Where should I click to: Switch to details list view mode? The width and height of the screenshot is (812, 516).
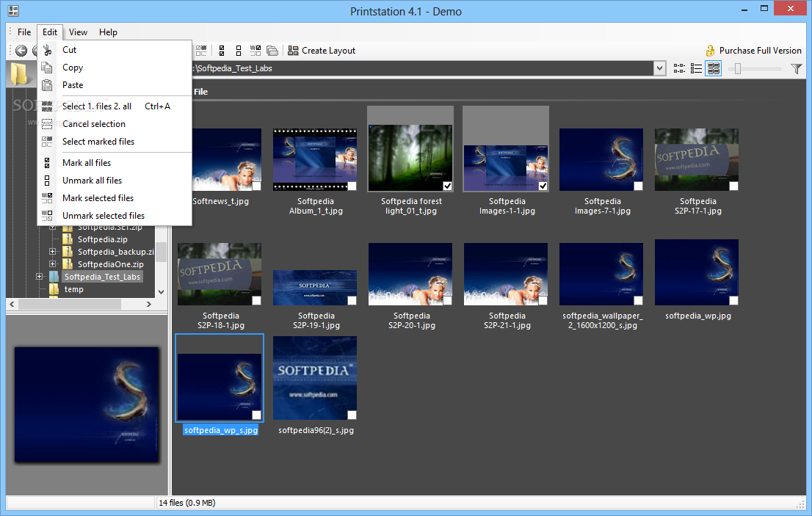[696, 68]
